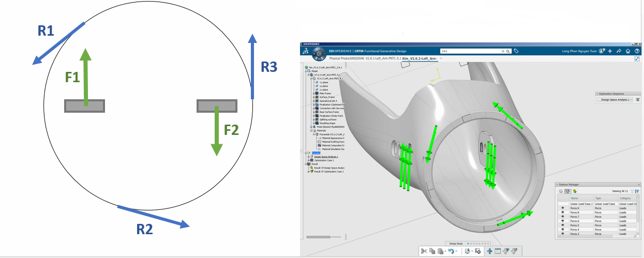Open the Undo dropdown arrow
The height and width of the screenshot is (258, 644).
(456, 251)
